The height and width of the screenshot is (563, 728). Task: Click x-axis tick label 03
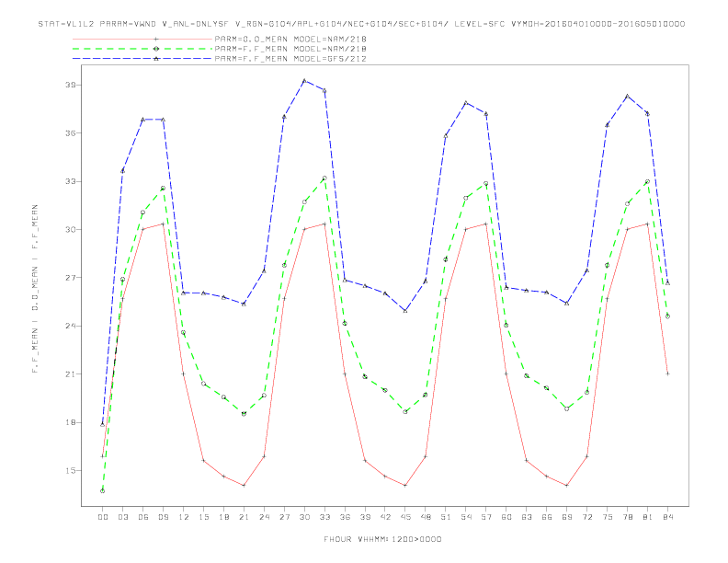point(122,517)
